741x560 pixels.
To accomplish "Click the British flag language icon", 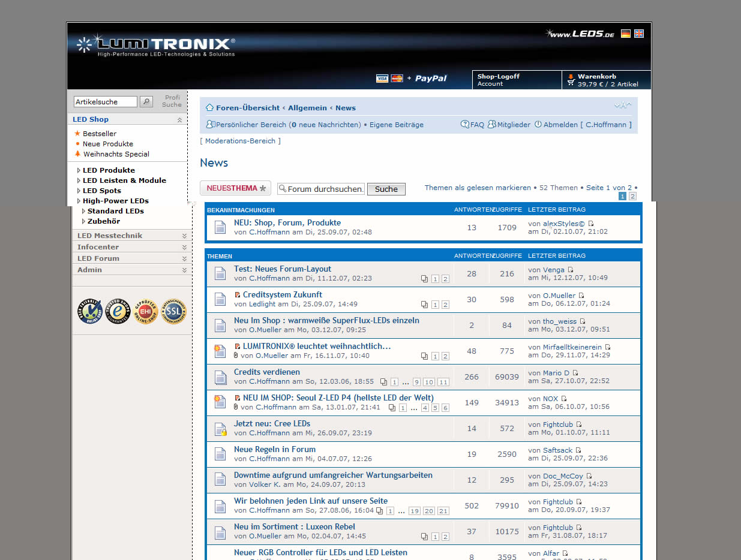I will [639, 34].
